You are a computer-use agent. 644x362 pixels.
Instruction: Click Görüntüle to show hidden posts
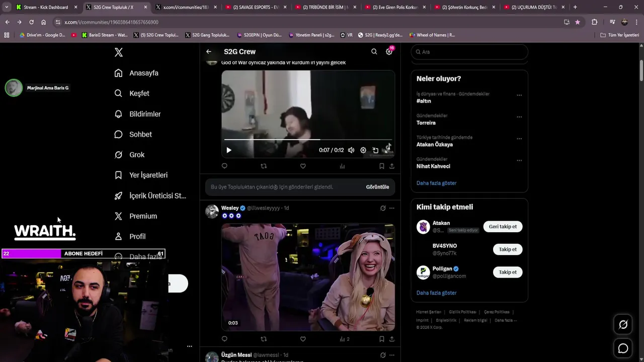click(377, 187)
